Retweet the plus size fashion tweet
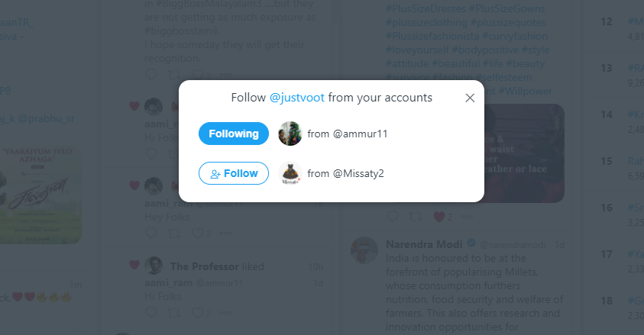644x335 pixels. click(416, 217)
